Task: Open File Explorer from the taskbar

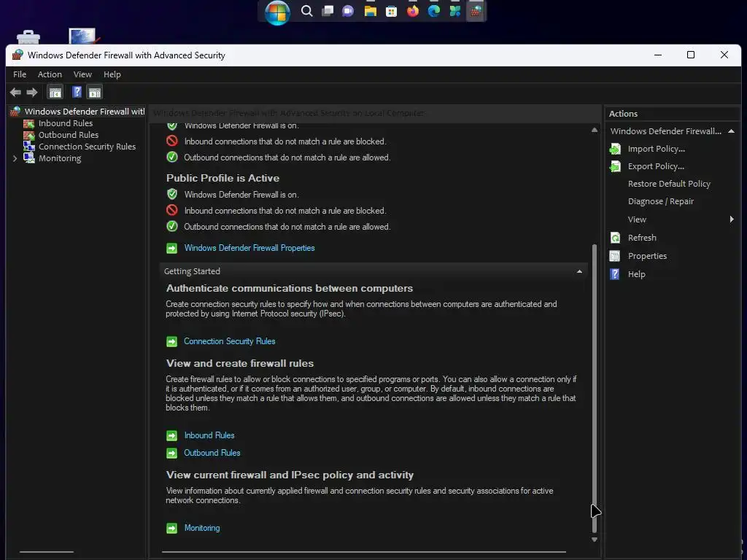Action: point(370,11)
